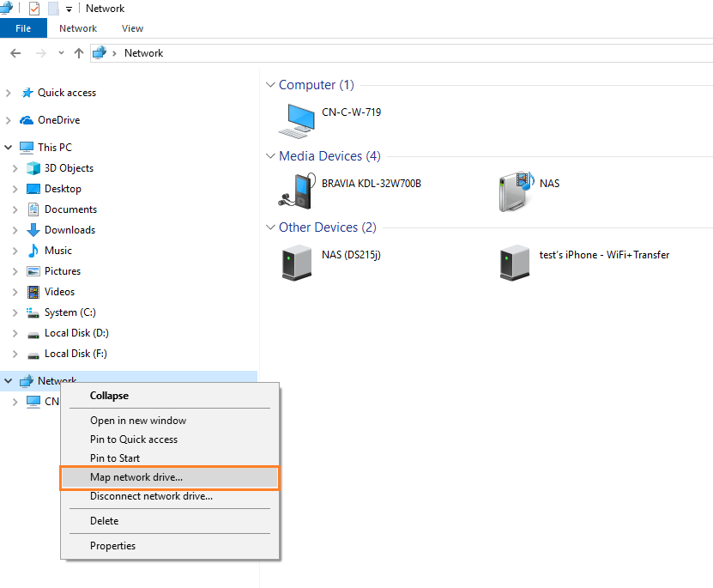Select Delete in the context menu
Viewport: 713px width, 588px height.
pos(170,521)
